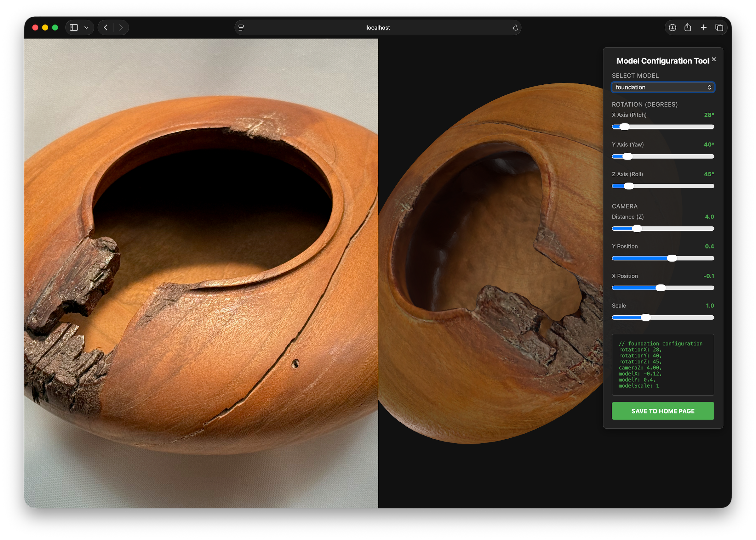Expand the chevron next to the sidebar button
Screen dimensions: 756x540
[87, 28]
